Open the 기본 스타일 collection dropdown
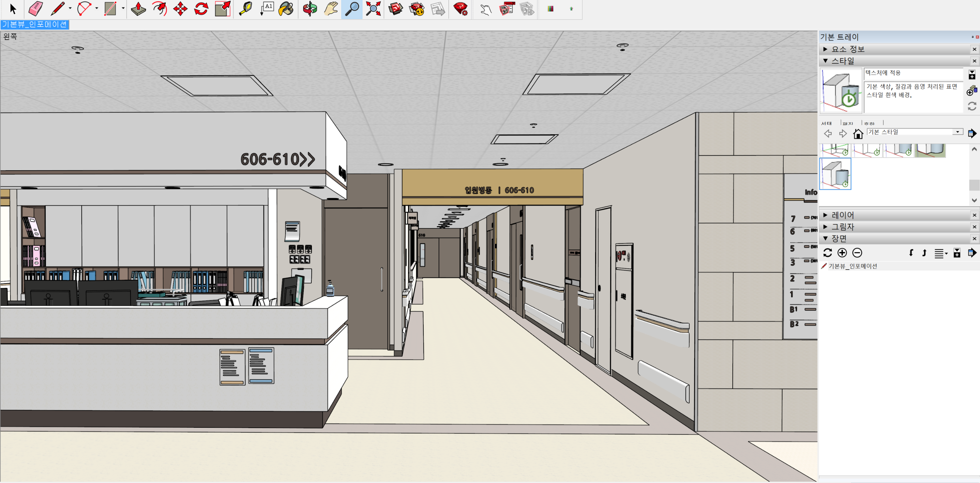The image size is (980, 483). click(957, 132)
